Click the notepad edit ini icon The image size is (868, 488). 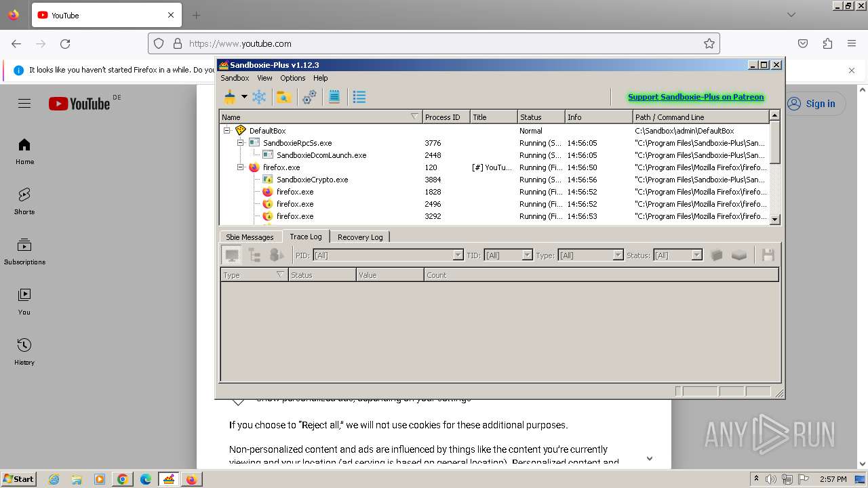(x=334, y=97)
